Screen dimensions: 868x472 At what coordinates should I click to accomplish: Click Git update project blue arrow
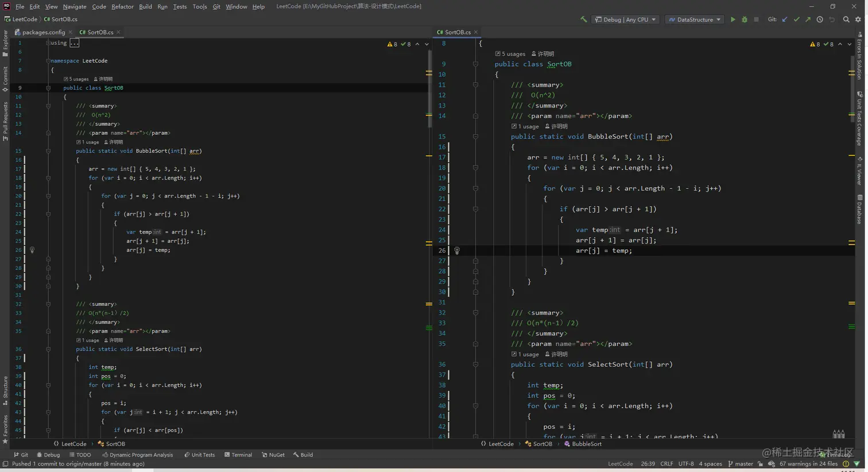tap(785, 20)
